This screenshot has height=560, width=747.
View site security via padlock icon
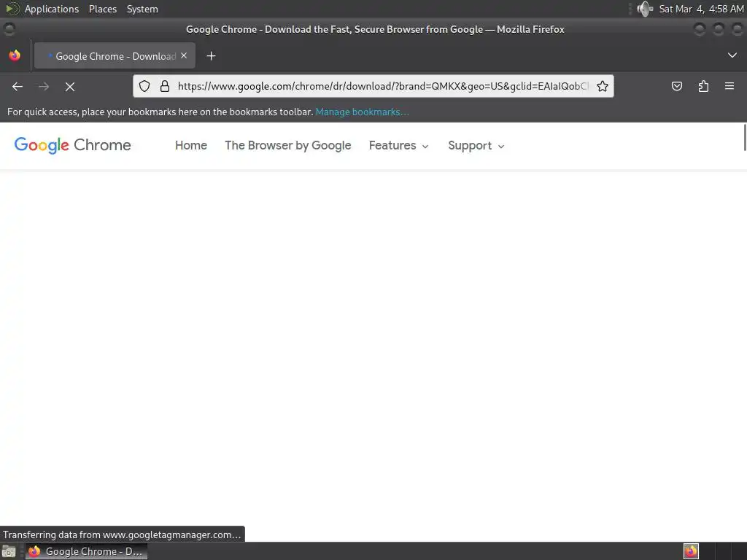click(x=165, y=86)
